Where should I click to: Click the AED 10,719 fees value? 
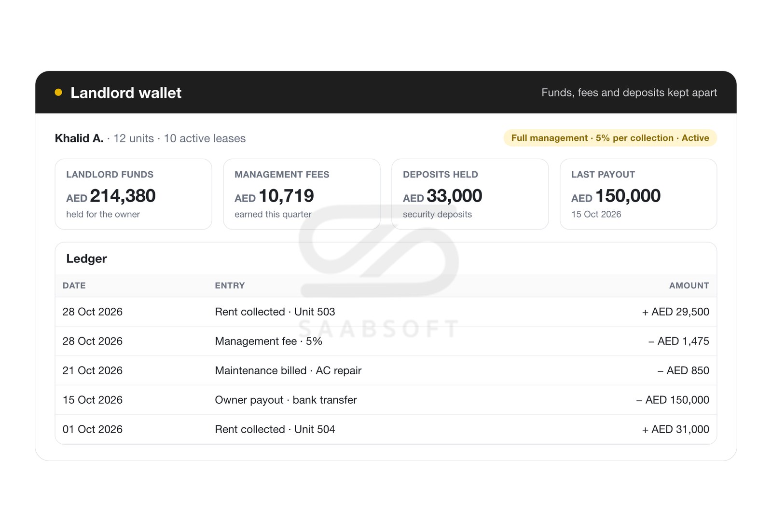[x=274, y=196]
